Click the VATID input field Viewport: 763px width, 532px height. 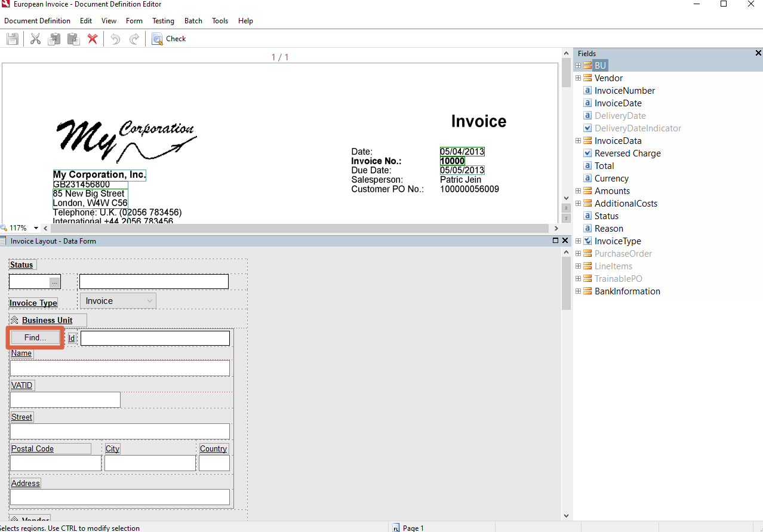tap(65, 399)
